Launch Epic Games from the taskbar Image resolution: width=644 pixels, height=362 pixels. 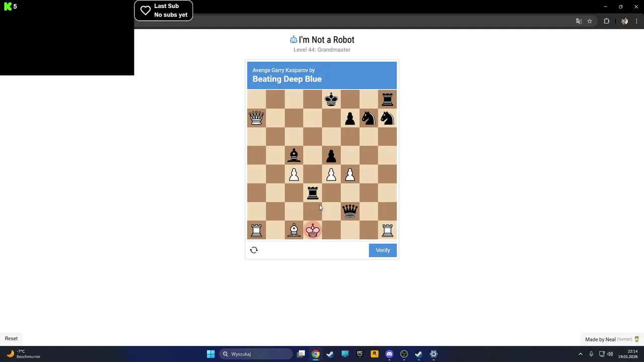[360, 354]
